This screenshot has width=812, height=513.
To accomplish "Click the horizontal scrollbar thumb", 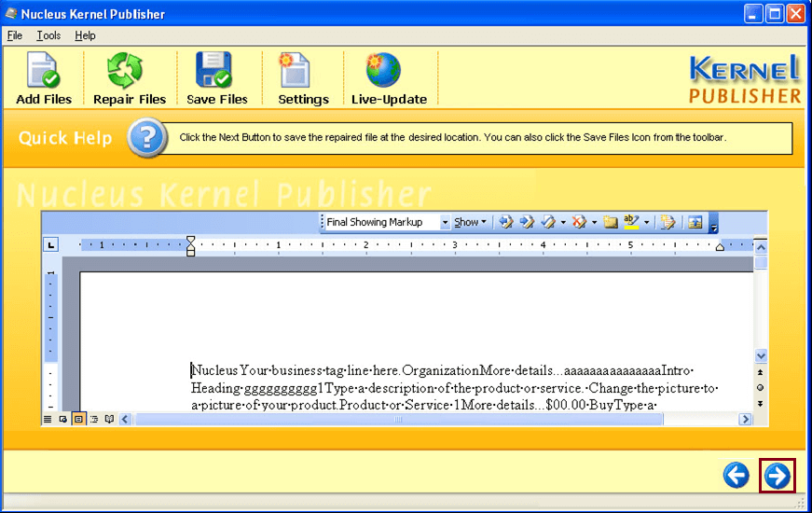I will click(x=398, y=419).
